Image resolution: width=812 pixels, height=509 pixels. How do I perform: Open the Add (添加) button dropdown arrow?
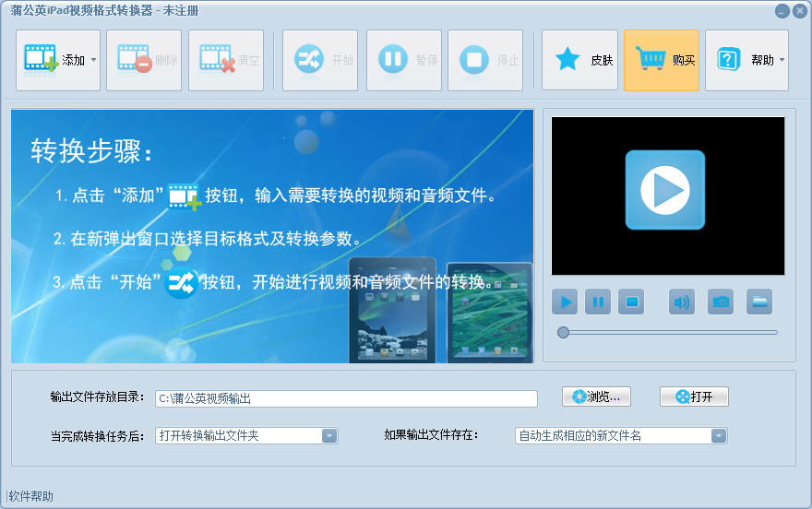click(93, 61)
